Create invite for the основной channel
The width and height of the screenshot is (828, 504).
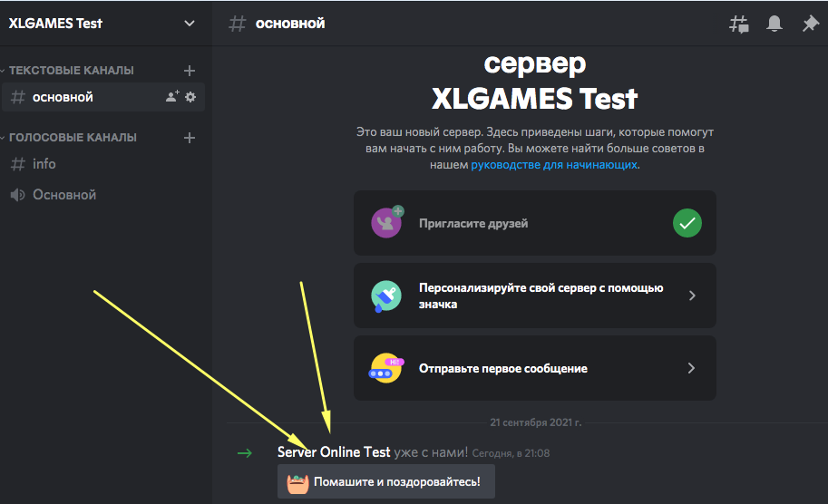coord(172,97)
